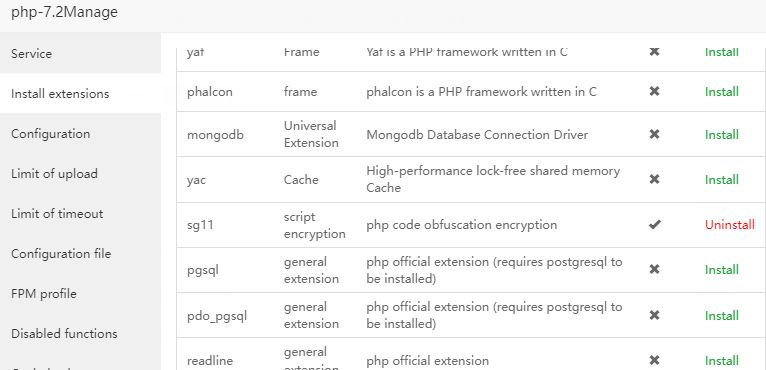
Task: Uninstall the sg11 extension
Action: [729, 225]
